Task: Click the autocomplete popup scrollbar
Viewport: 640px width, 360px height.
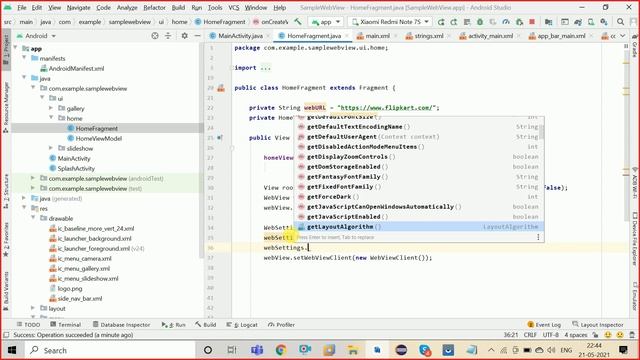Action: 542,131
